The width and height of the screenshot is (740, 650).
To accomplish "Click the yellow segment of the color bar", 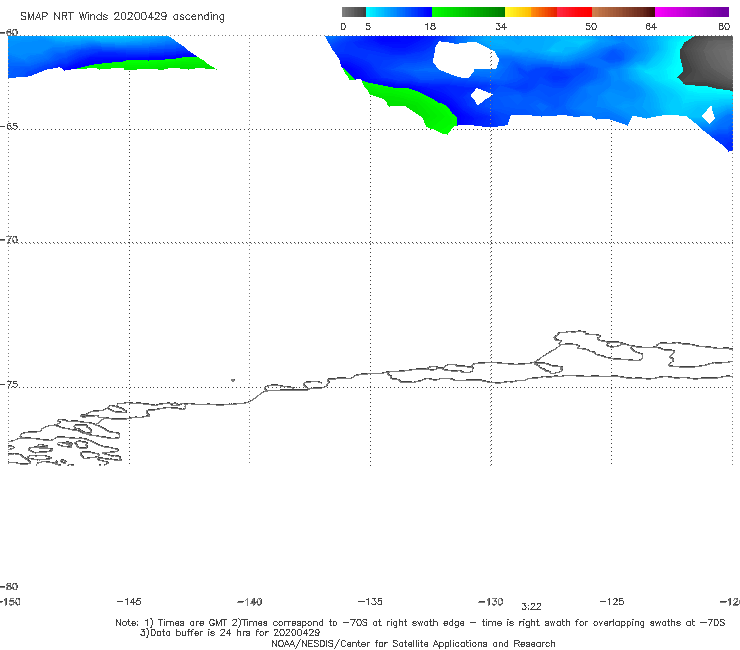I will click(x=518, y=12).
